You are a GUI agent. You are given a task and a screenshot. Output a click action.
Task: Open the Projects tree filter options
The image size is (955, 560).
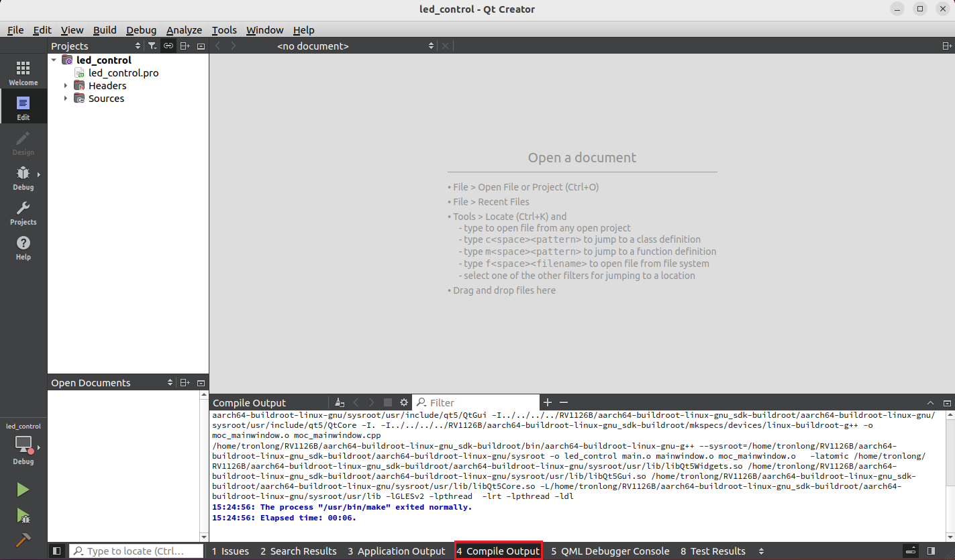tap(152, 46)
